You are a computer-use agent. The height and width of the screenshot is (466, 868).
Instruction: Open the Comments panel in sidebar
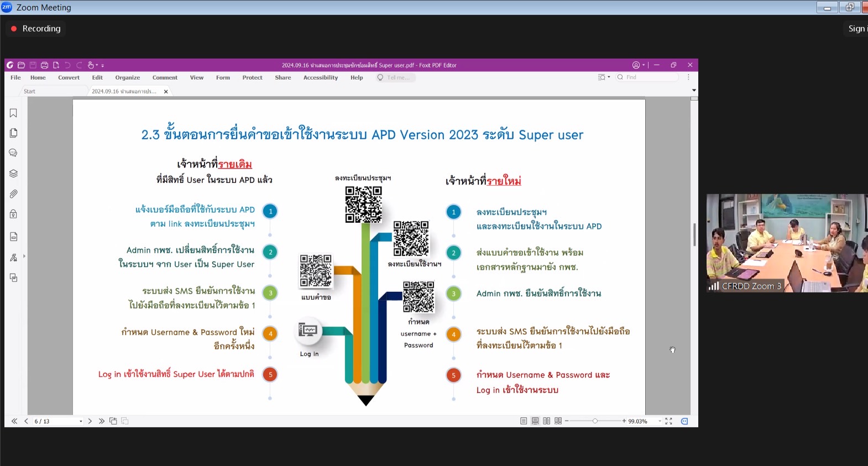tap(13, 153)
